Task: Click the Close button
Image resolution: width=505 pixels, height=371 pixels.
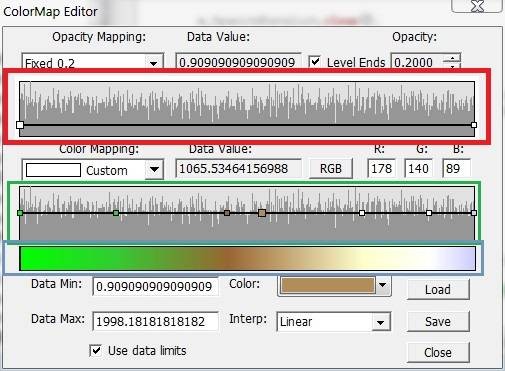Action: (x=438, y=352)
